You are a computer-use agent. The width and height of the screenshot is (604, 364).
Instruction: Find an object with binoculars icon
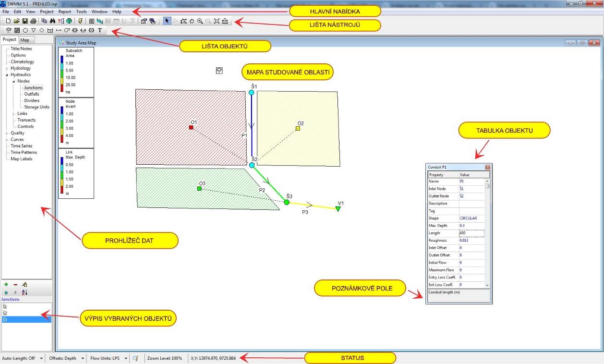pyautogui.click(x=52, y=21)
